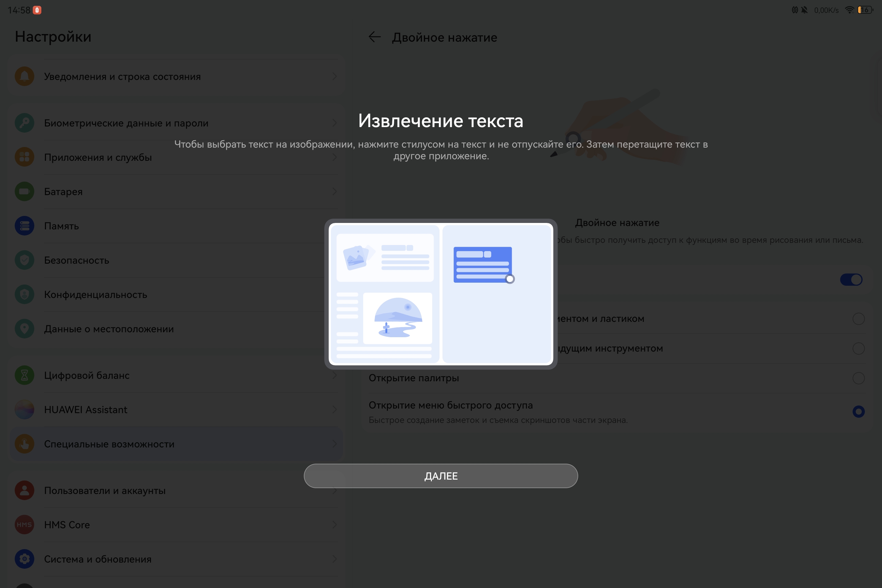Click the system and updates gear icon
Viewport: 882px width, 588px height.
24,559
